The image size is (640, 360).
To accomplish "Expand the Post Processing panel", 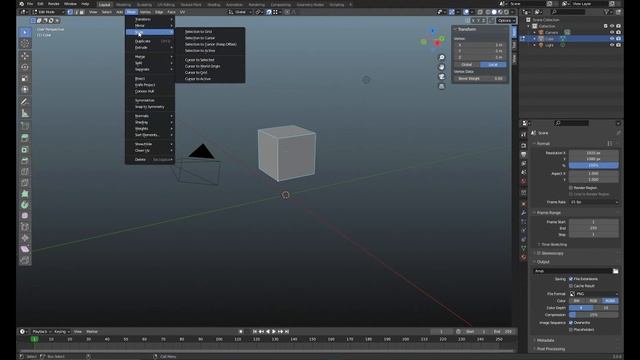I will click(x=551, y=349).
